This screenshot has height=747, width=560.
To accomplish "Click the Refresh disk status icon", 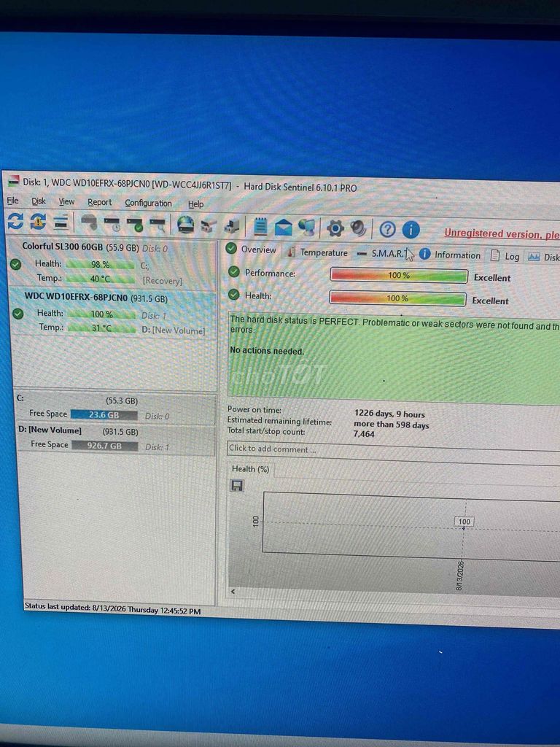I will pyautogui.click(x=15, y=220).
